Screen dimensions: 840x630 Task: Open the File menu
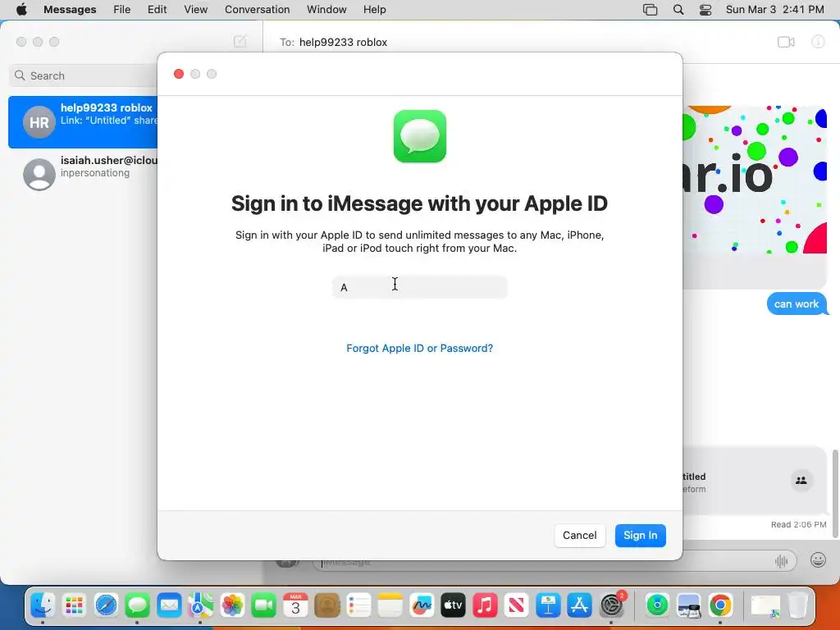[x=121, y=10]
